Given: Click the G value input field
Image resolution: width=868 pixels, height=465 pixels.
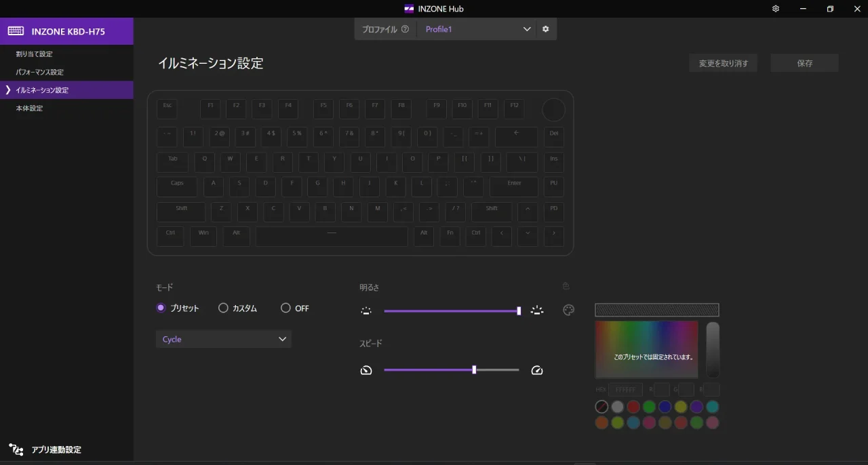Looking at the screenshot, I should click(x=686, y=390).
